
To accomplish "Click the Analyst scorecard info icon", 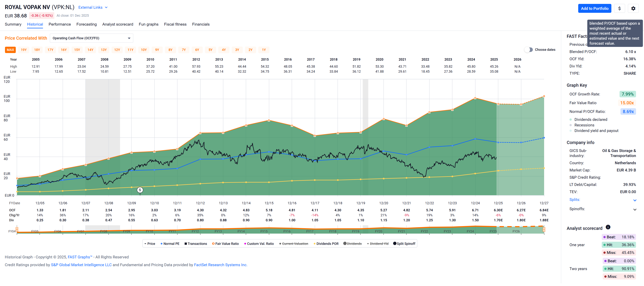I will [608, 227].
